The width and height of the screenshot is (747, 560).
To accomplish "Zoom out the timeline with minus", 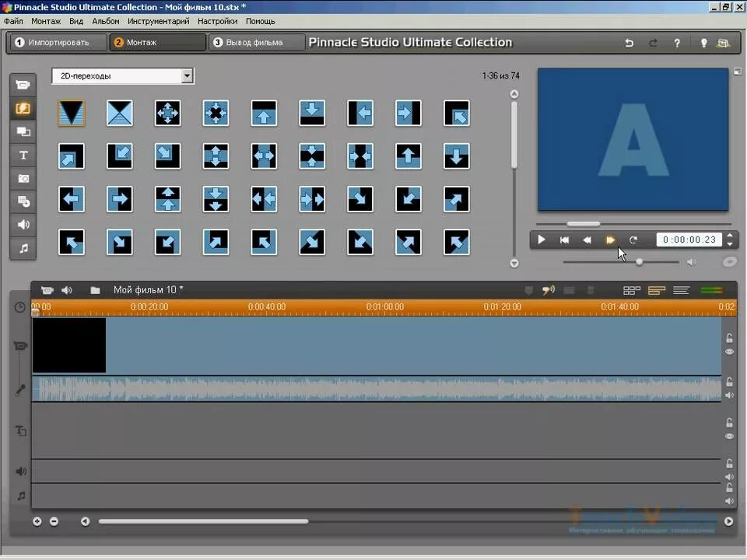I will pos(54,521).
